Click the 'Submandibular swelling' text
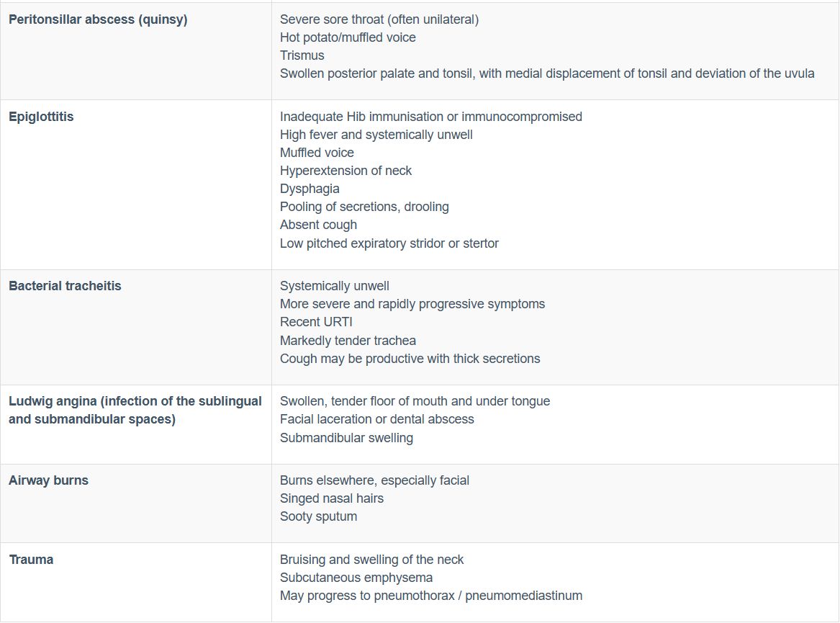Viewport: 840px width, 623px height. [346, 438]
